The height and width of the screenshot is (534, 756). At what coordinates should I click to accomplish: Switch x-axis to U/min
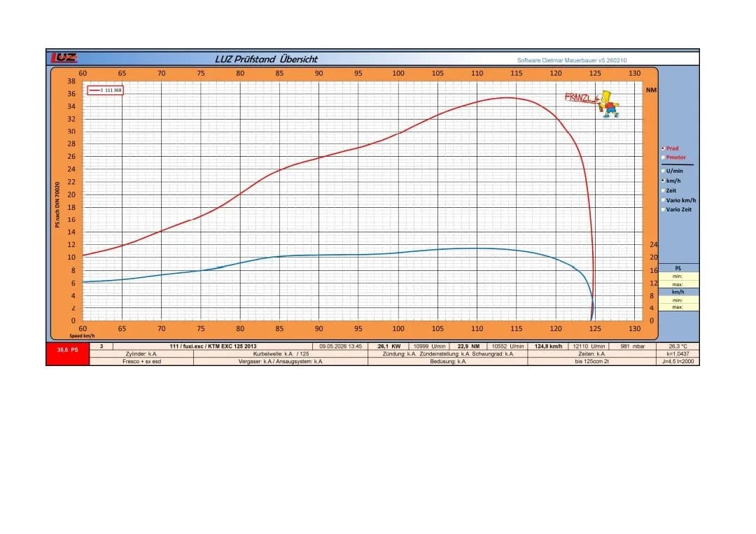[x=672, y=171]
